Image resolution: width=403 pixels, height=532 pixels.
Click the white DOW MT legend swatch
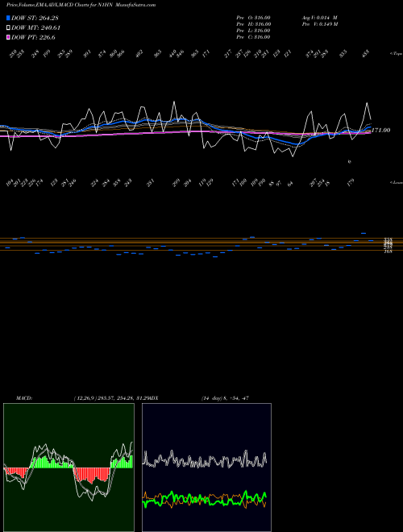pos(8,28)
